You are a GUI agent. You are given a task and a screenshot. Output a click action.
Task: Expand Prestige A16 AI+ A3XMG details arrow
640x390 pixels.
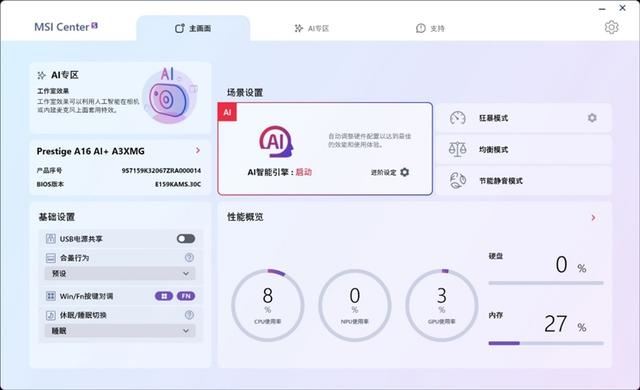(198, 151)
